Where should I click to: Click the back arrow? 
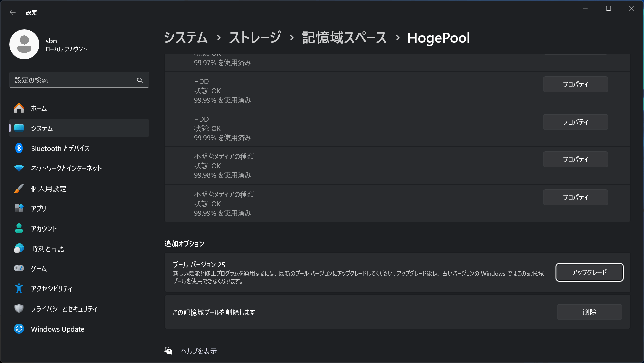pos(12,12)
